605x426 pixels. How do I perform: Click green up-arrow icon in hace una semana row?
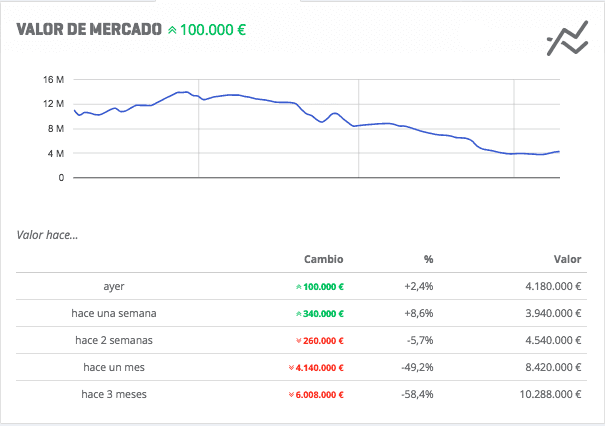coord(299,314)
